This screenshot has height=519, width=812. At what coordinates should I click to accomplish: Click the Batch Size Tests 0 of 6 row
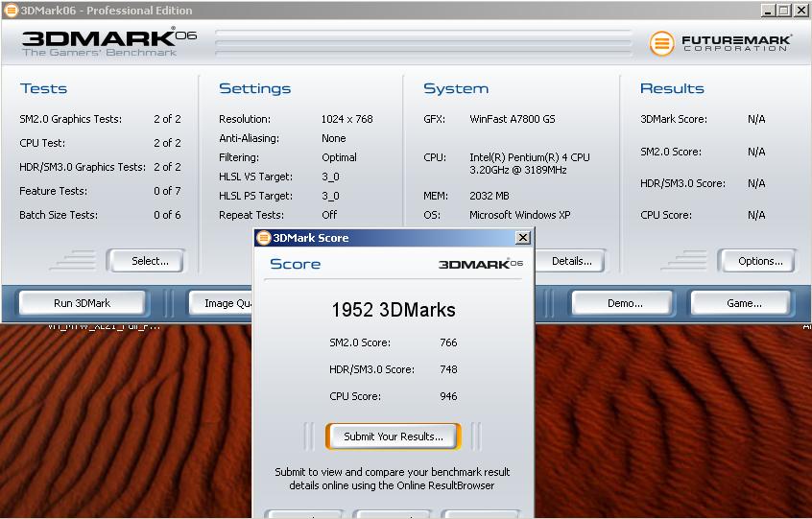click(100, 215)
